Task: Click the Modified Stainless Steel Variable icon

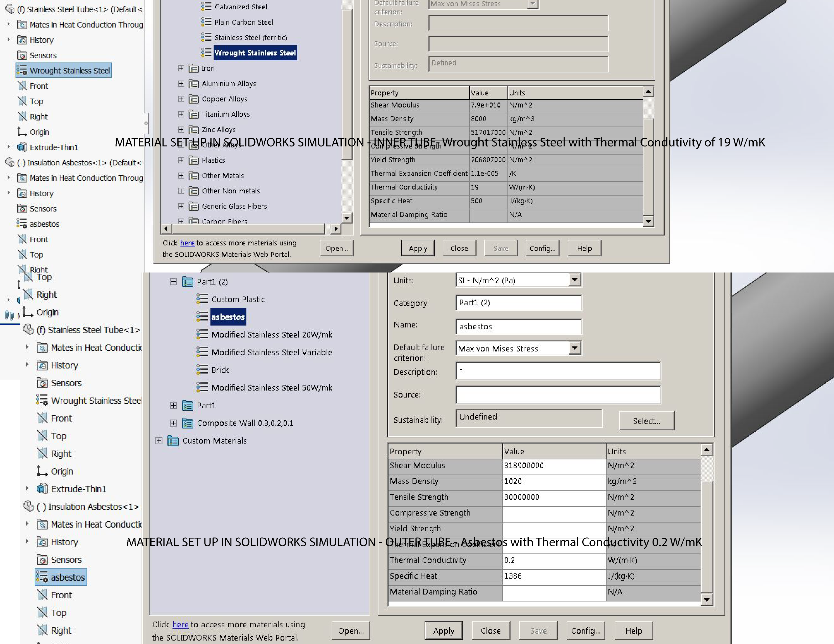Action: 202,352
